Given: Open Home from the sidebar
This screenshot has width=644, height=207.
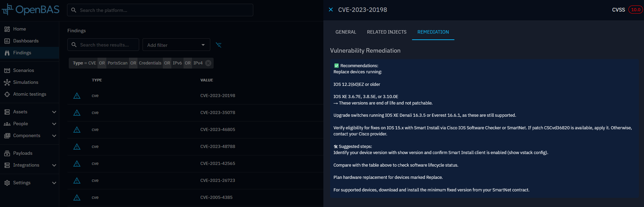Looking at the screenshot, I should (x=19, y=29).
